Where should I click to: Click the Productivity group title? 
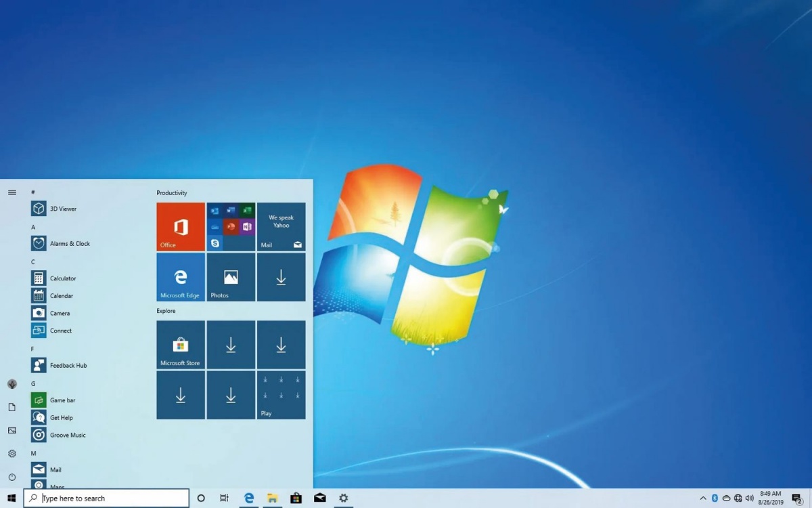[x=172, y=193]
